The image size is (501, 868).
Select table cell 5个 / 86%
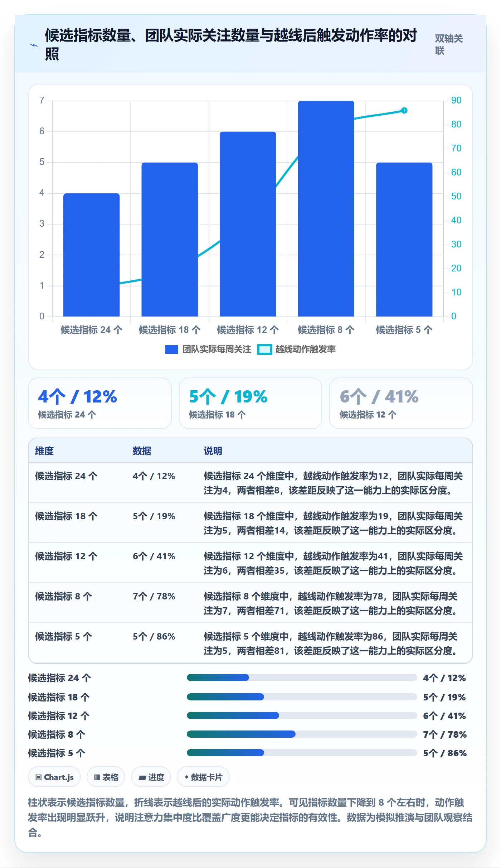point(154,636)
